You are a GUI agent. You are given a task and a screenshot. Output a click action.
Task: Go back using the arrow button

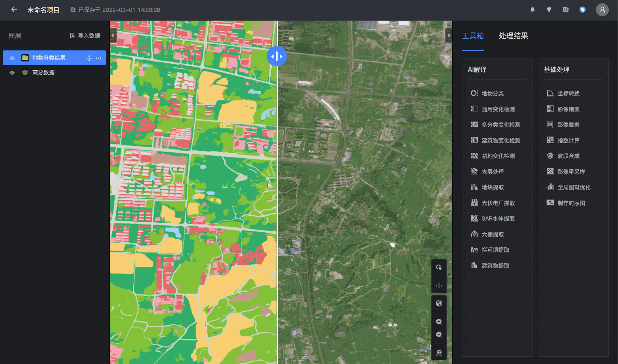tap(14, 10)
